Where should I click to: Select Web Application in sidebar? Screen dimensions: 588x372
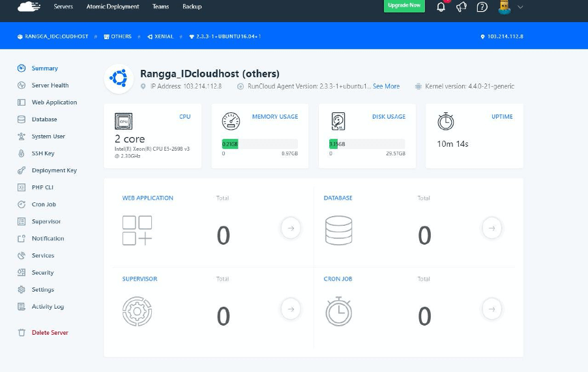coord(54,102)
